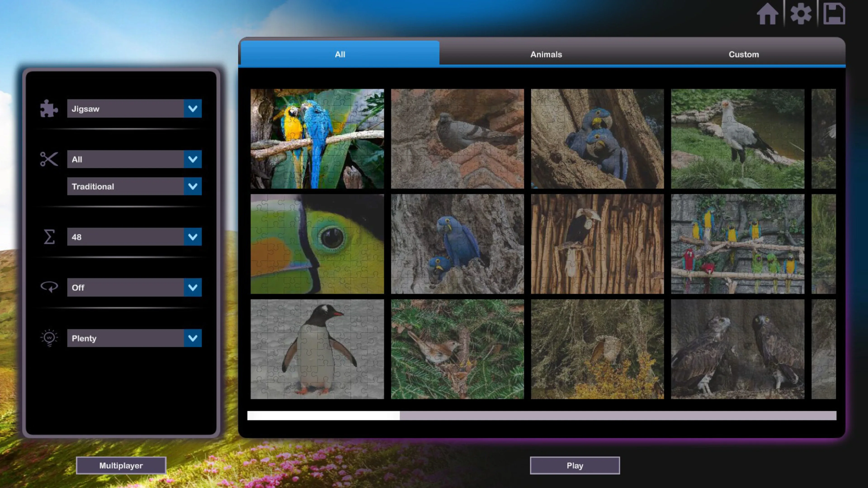
Task: Open the settings gear icon
Action: (x=801, y=14)
